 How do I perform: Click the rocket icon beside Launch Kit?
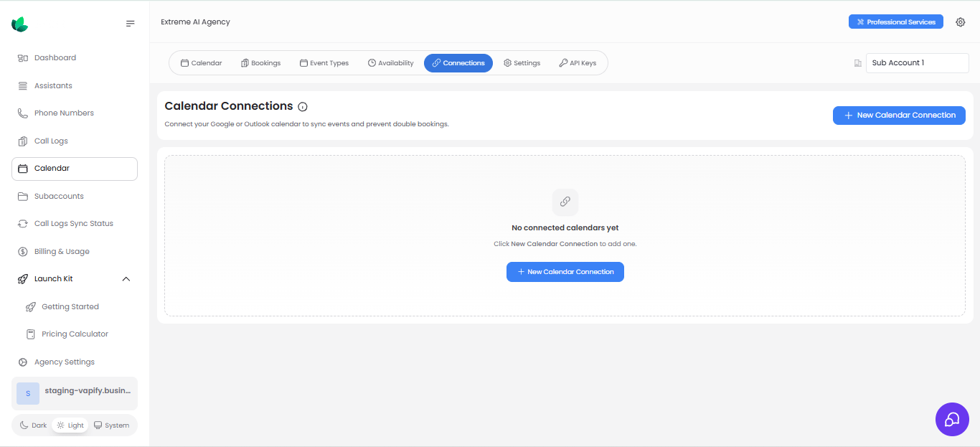pyautogui.click(x=23, y=279)
